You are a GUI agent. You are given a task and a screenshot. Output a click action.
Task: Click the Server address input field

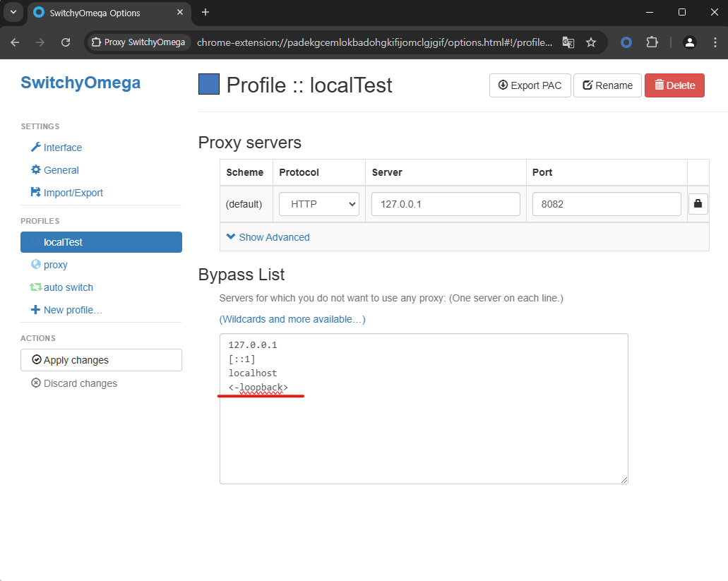pos(446,204)
